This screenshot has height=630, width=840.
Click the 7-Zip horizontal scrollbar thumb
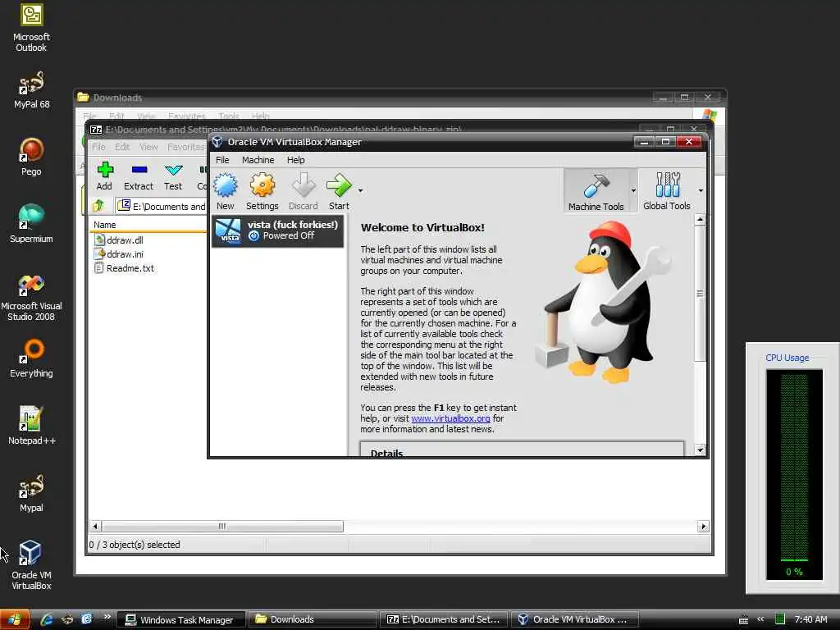tap(222, 526)
